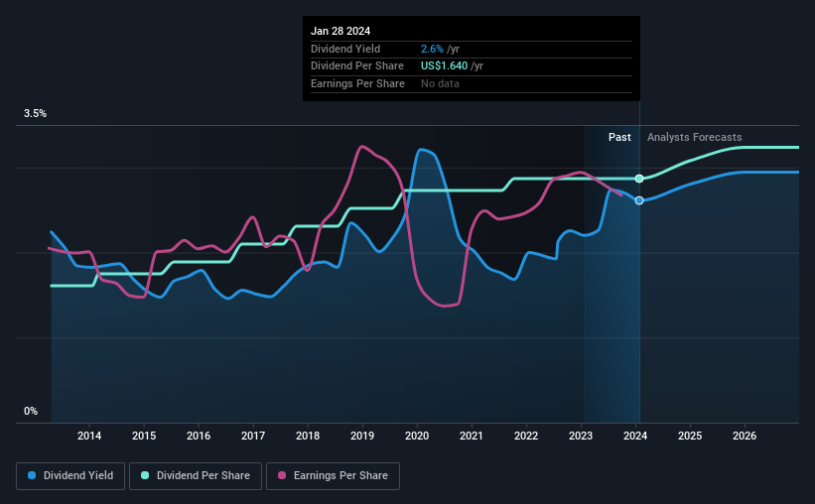Click the blue Dividend Yield marker at 2024
The image size is (815, 504).
(639, 200)
